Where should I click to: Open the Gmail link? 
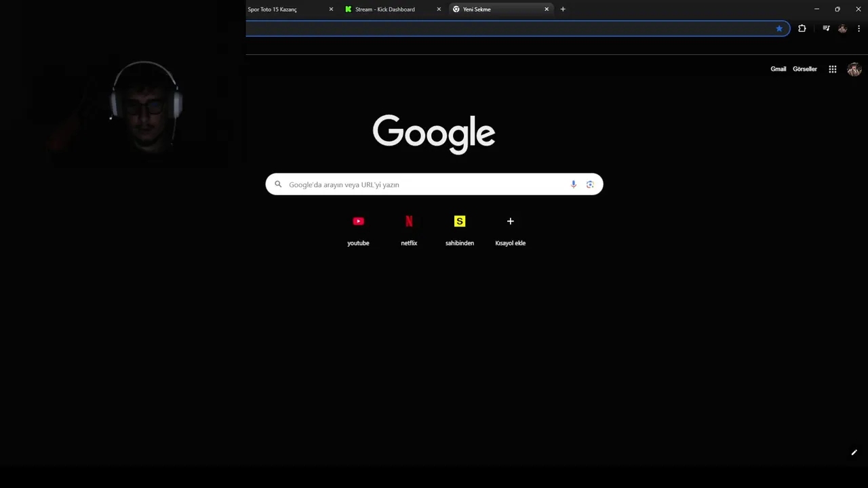(778, 69)
